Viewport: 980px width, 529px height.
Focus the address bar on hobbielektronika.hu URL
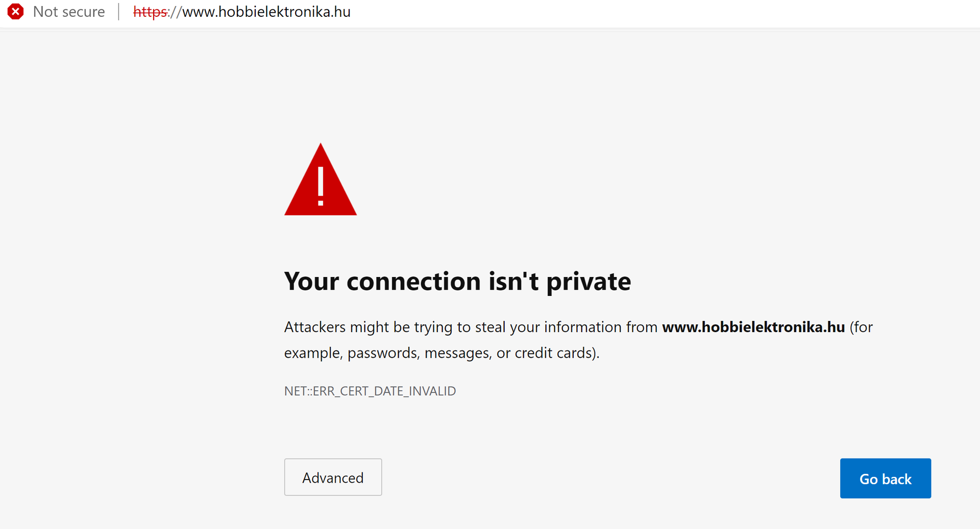(266, 12)
